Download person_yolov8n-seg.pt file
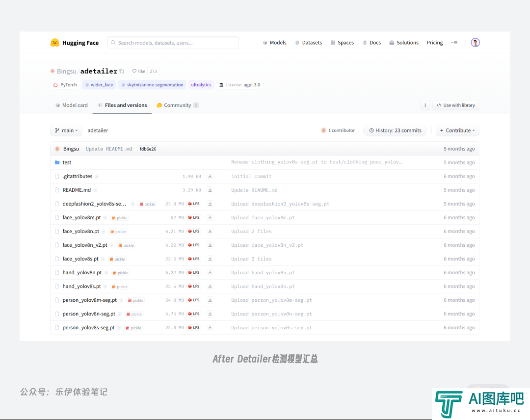This screenshot has width=530, height=420. [210, 314]
